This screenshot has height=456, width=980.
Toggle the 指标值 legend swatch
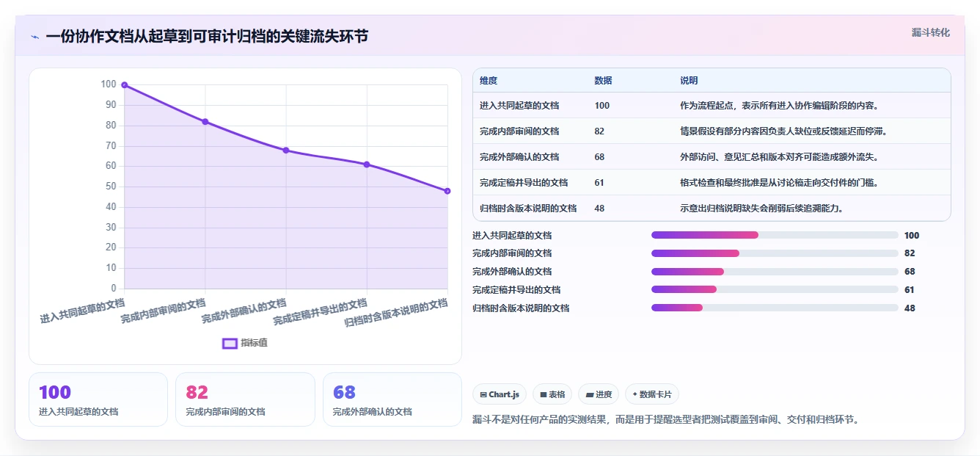[x=230, y=343]
